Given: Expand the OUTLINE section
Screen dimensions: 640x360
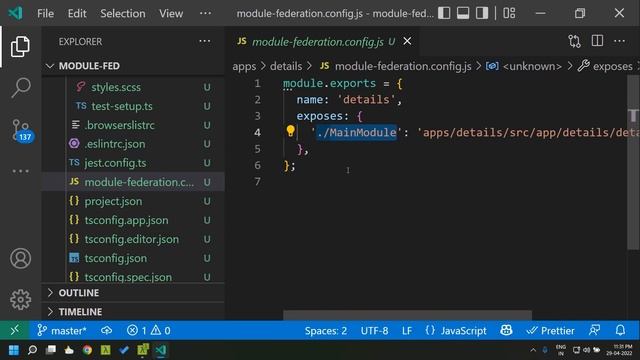Looking at the screenshot, I should coord(133,293).
